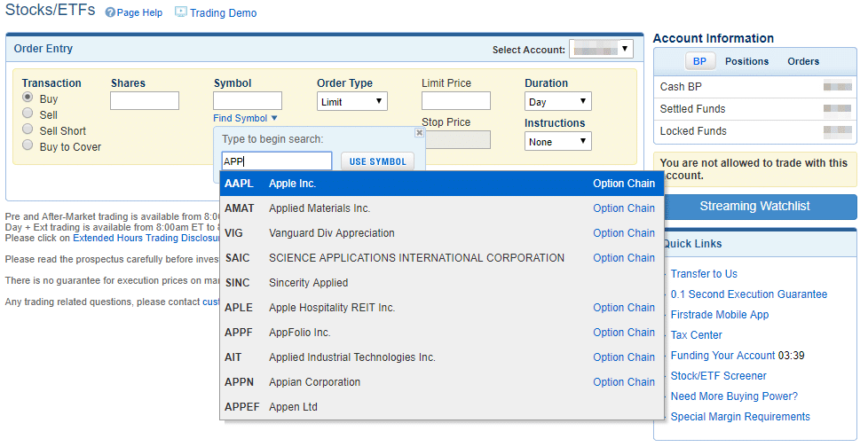Switch to the Positions tab

(746, 61)
